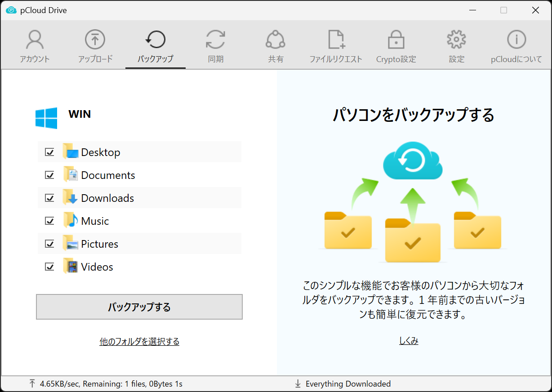Uncheck the Videos checkbox

tap(50, 267)
